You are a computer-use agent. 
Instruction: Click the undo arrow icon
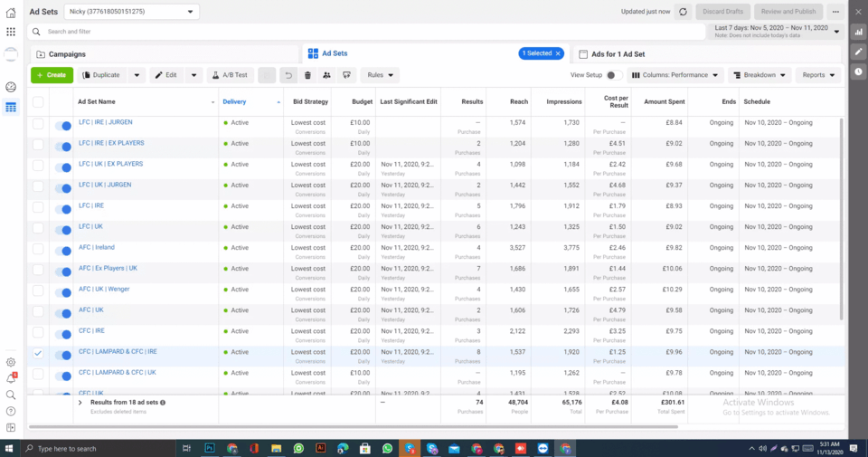point(288,75)
